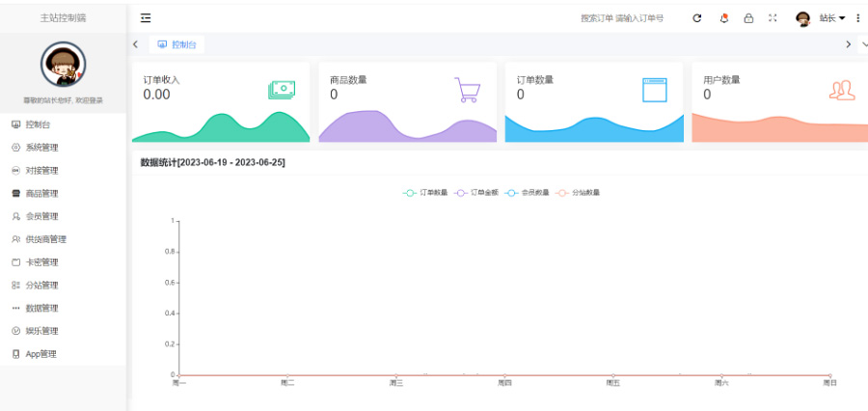Click the shopping cart icon on 商品数量 card
This screenshot has height=411, width=868.
[468, 90]
